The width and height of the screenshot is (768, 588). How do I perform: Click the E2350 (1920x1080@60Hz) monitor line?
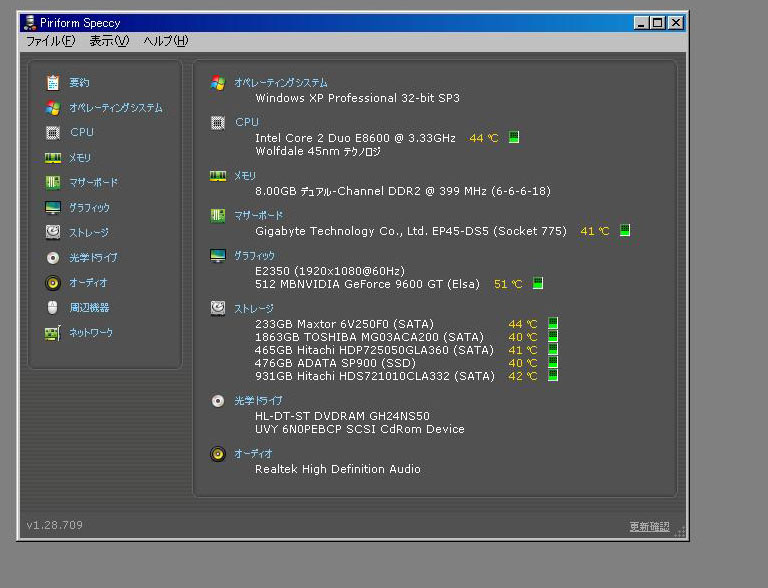coord(330,271)
